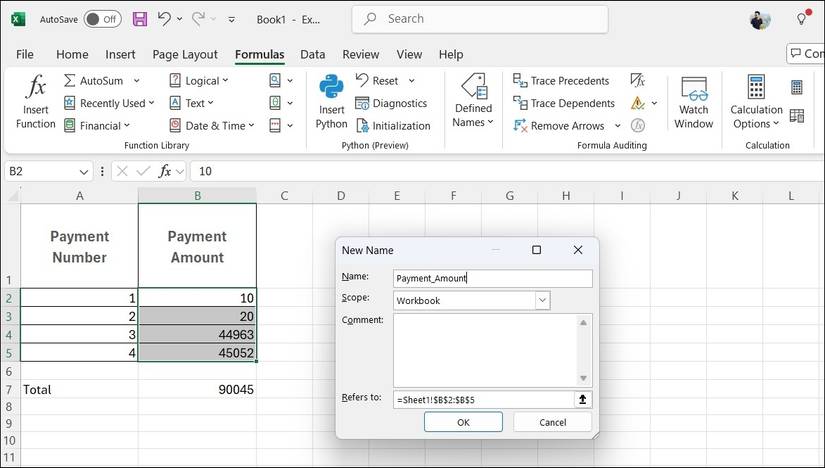Click Trace Dependents icon
This screenshot has height=468, width=825.
coord(520,103)
